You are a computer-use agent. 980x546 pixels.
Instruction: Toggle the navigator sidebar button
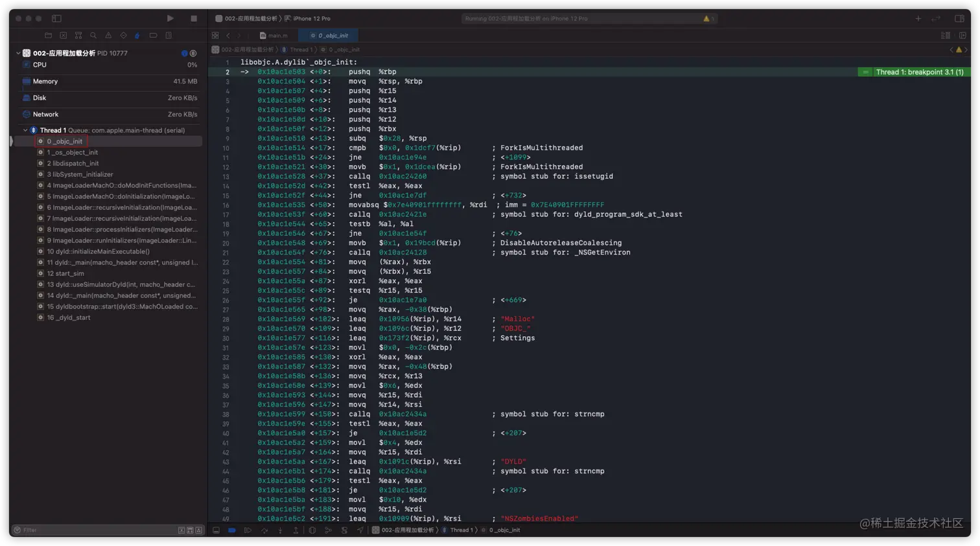pyautogui.click(x=56, y=19)
